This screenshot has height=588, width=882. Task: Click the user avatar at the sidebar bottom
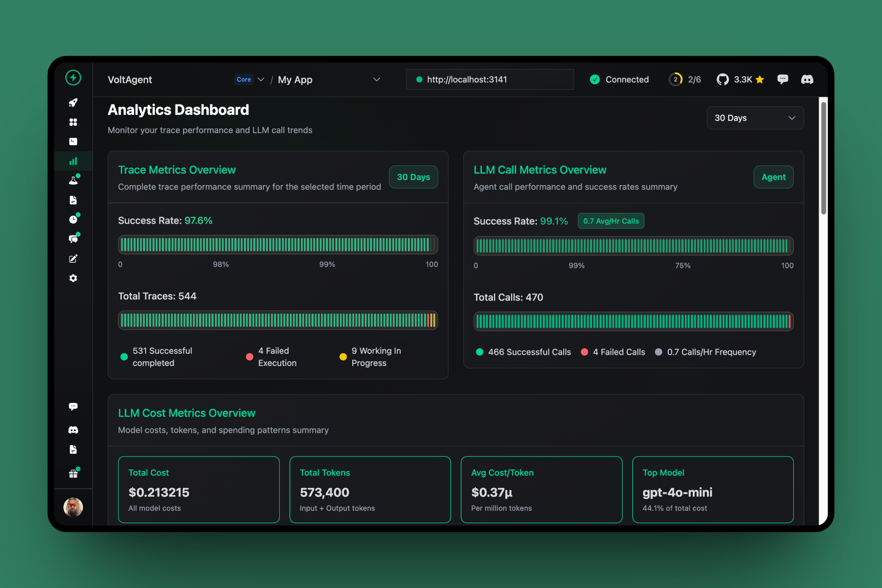pyautogui.click(x=73, y=507)
